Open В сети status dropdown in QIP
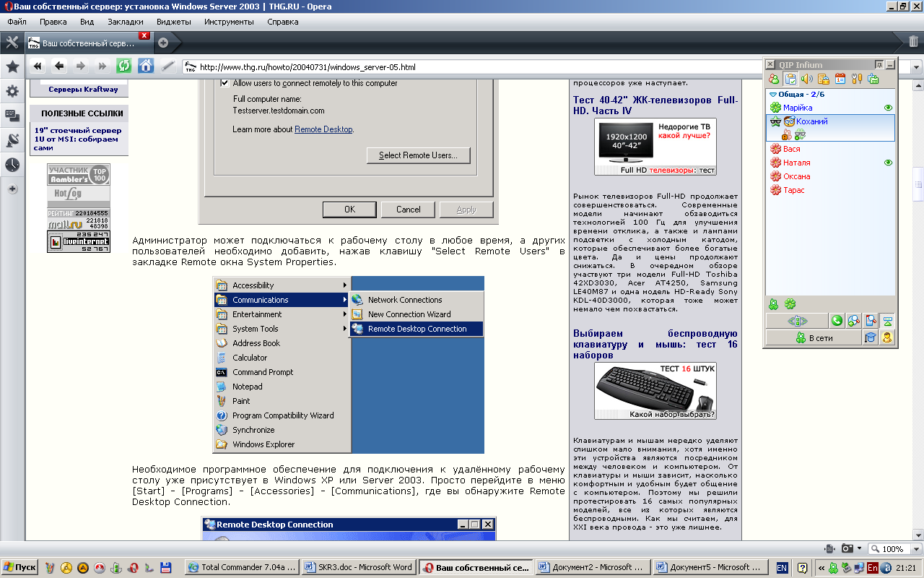This screenshot has width=924, height=578. [814, 337]
